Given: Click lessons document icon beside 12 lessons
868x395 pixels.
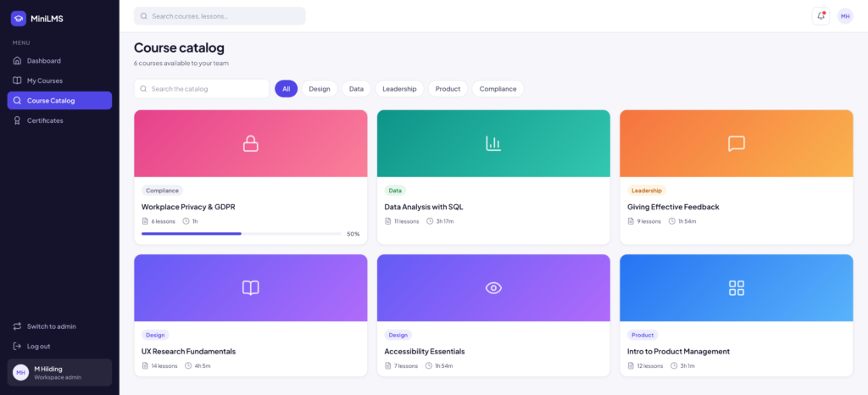Looking at the screenshot, I should [x=631, y=365].
